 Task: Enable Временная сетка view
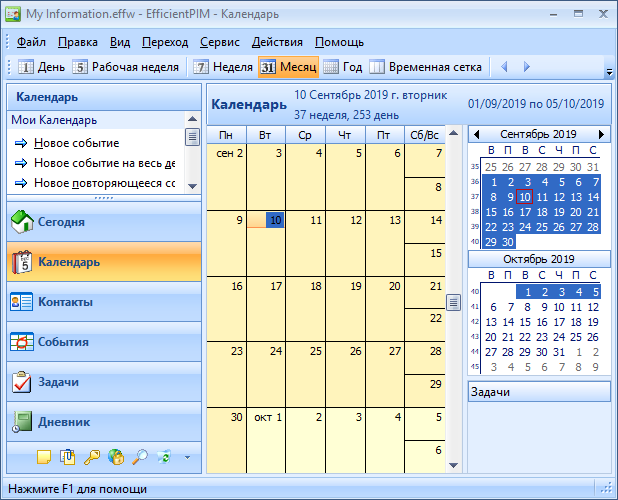427,67
